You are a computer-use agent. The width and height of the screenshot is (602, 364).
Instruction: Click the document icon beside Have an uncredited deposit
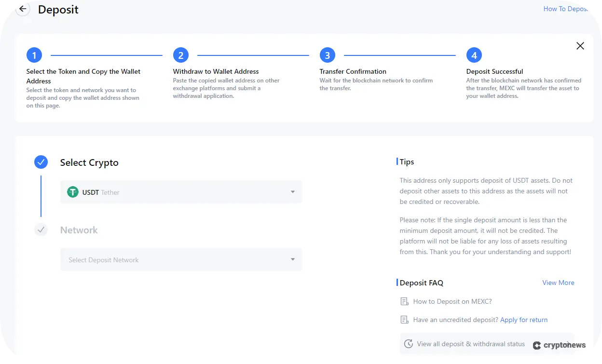coord(405,320)
